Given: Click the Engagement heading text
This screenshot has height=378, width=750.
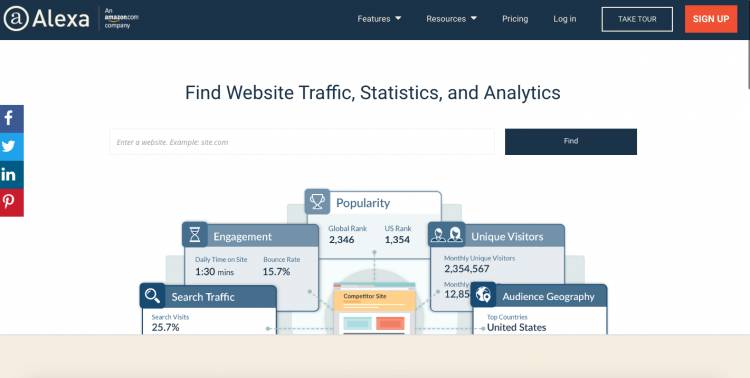Looking at the screenshot, I should point(243,236).
